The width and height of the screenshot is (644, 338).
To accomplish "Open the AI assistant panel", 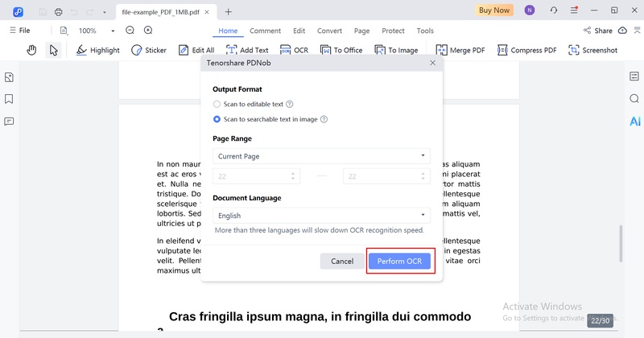I will click(634, 122).
